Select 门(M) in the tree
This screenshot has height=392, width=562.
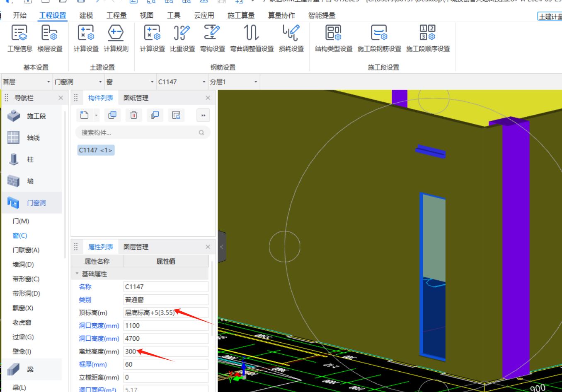tap(21, 221)
